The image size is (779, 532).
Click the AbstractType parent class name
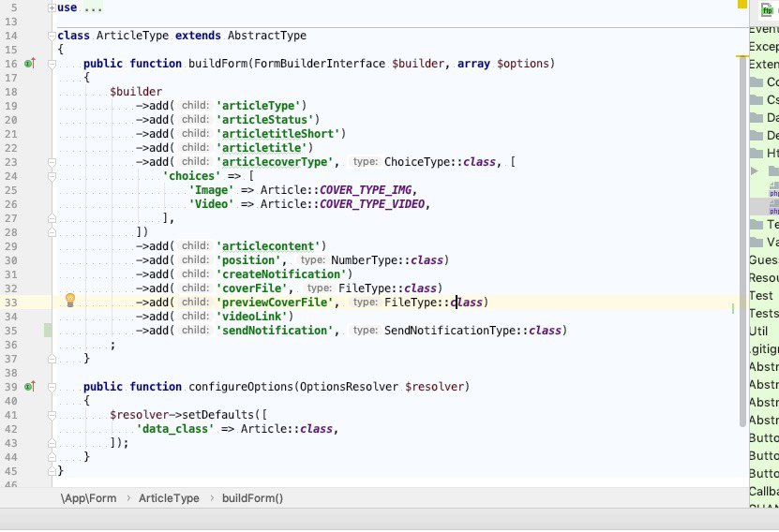tap(267, 36)
